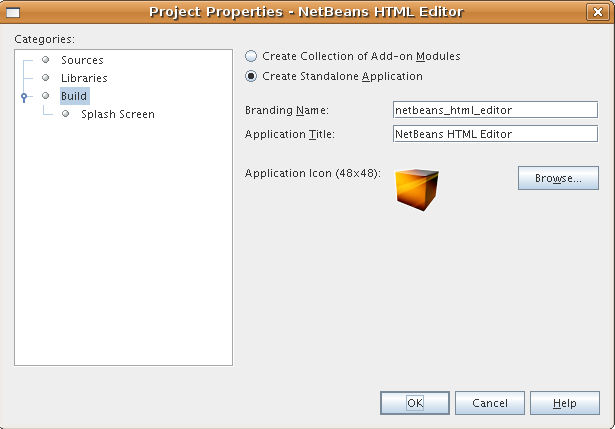
Task: Confirm the dialog with OK
Action: point(414,403)
